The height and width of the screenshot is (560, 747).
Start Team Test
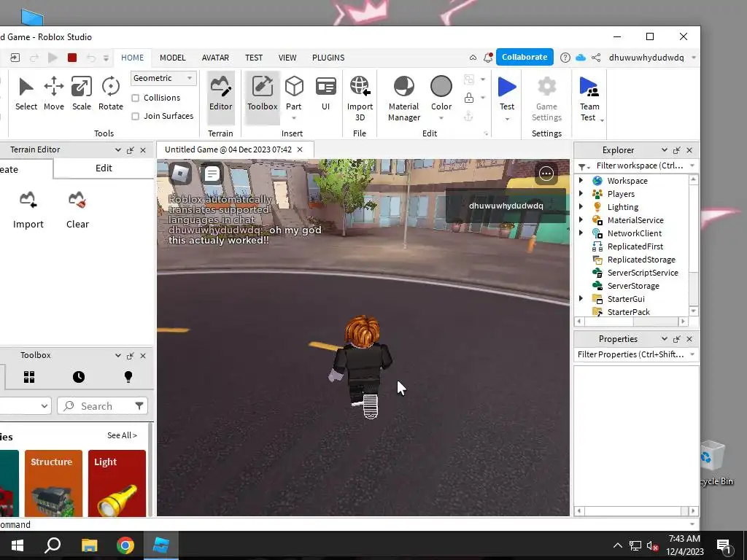[589, 99]
